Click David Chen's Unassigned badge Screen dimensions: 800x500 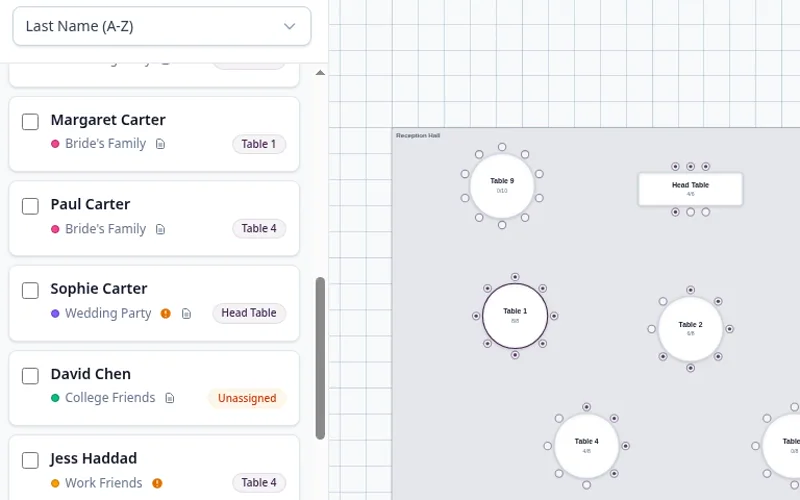point(247,398)
